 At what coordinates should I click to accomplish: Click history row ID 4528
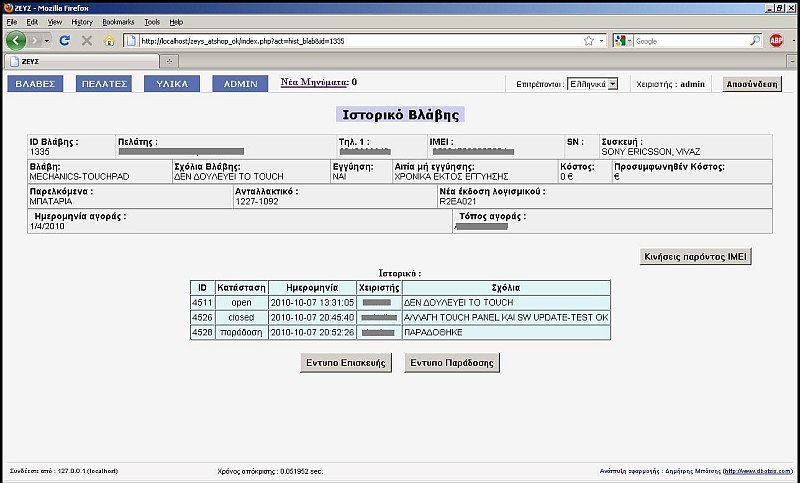point(202,332)
